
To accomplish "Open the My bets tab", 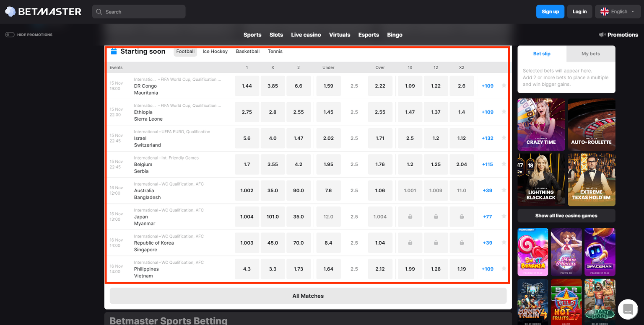I will point(591,54).
